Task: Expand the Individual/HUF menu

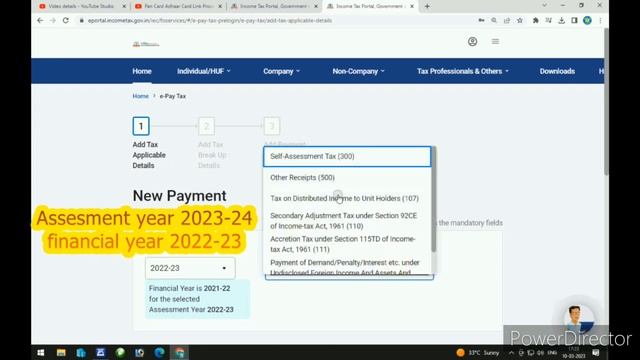Action: click(x=204, y=71)
